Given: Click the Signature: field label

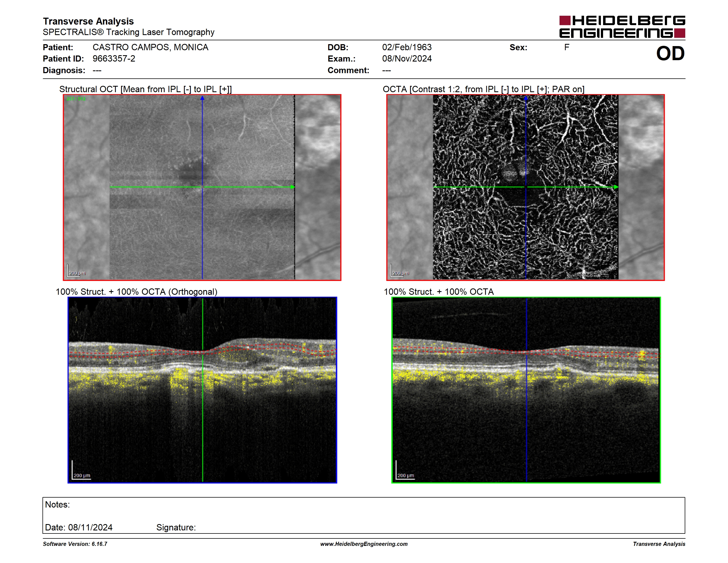Looking at the screenshot, I should pos(176,527).
